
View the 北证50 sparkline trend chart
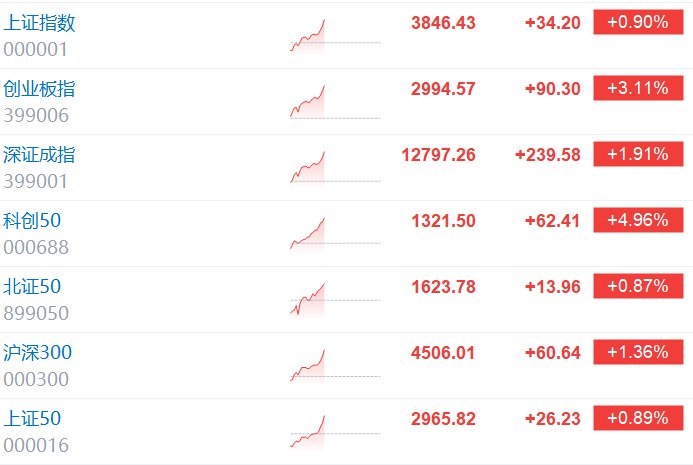pos(335,299)
